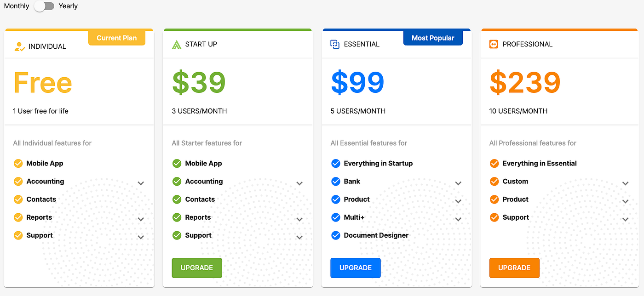Click 'All Professional features for' text
Image resolution: width=644 pixels, height=296 pixels.
point(533,143)
